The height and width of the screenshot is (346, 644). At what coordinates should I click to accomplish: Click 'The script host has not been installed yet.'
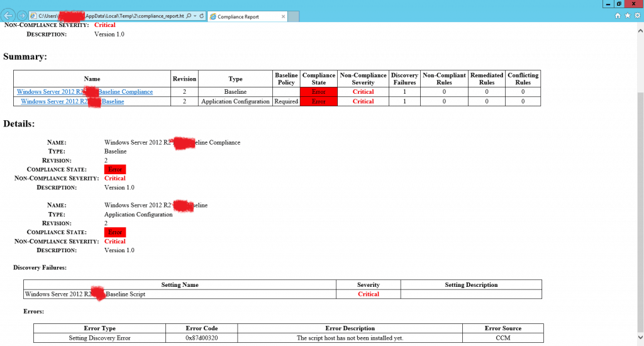(x=350, y=338)
